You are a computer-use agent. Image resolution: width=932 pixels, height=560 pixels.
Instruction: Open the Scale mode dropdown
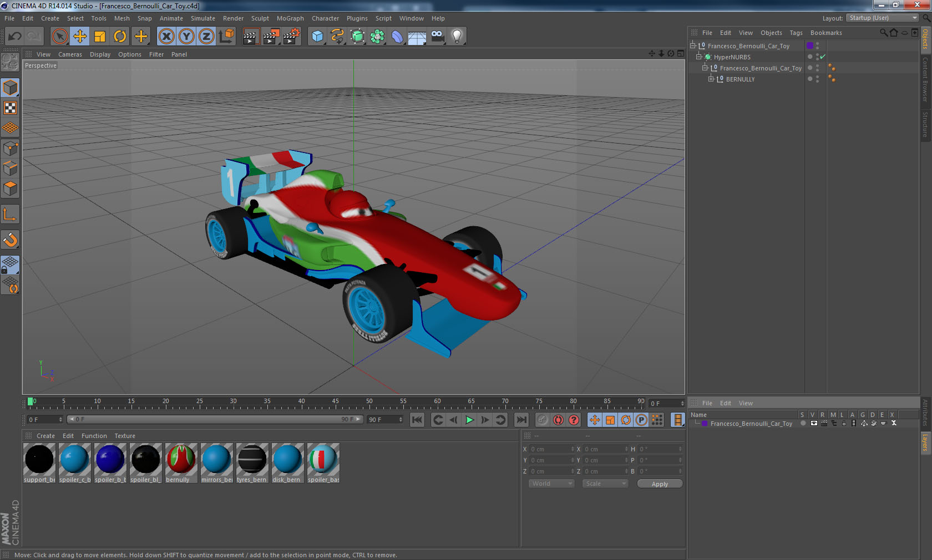pos(605,483)
